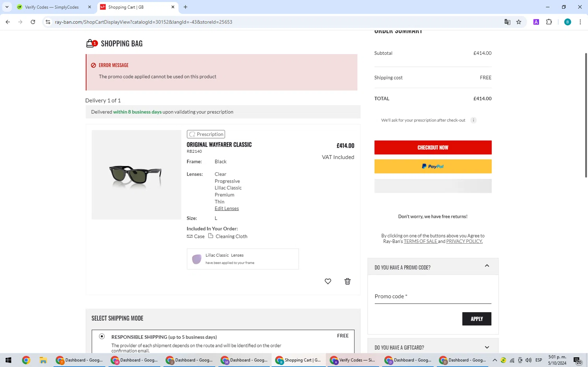Open Chrome three-dot menu
The width and height of the screenshot is (588, 367).
[x=580, y=22]
